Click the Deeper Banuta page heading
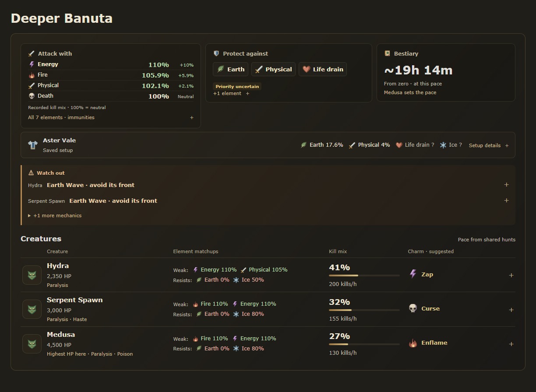Screen dimensions: 536x392 click(62, 18)
